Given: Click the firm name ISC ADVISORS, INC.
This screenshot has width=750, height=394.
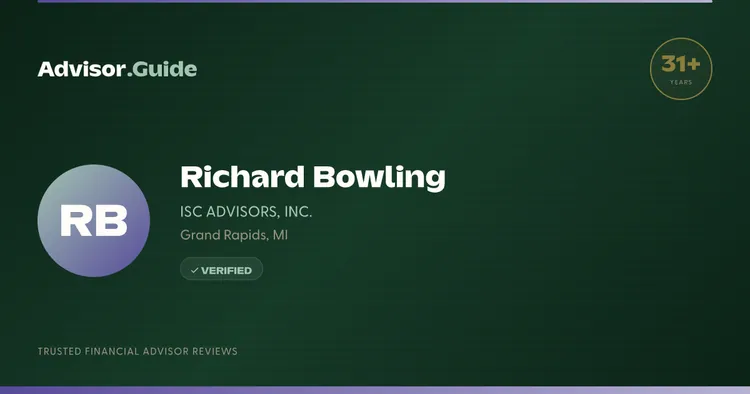Looking at the screenshot, I should tap(246, 212).
